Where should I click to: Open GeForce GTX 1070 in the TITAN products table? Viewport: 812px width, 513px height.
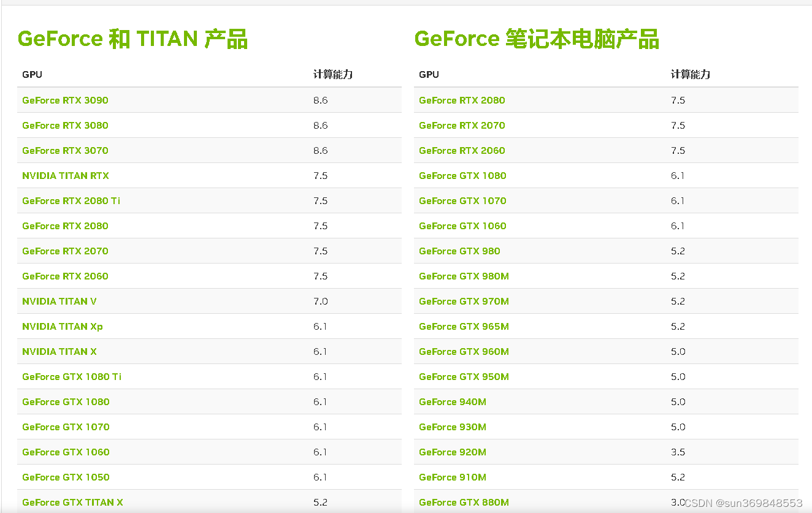click(66, 427)
